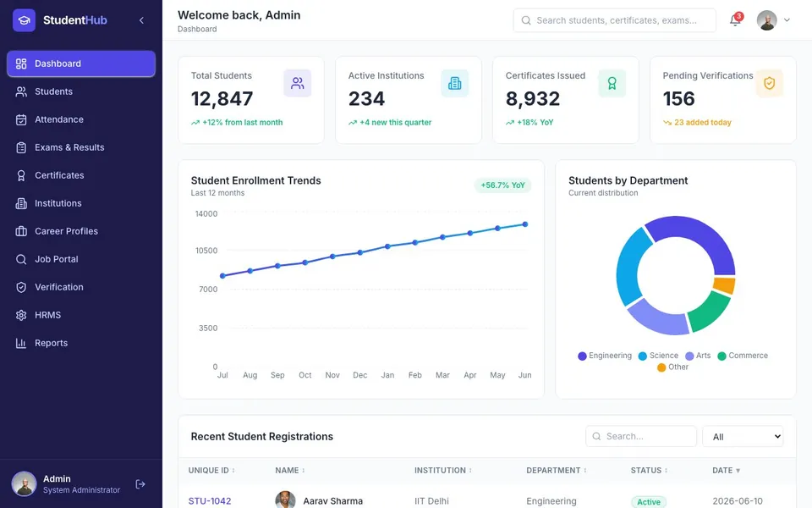Open notifications bell with badge

(735, 19)
